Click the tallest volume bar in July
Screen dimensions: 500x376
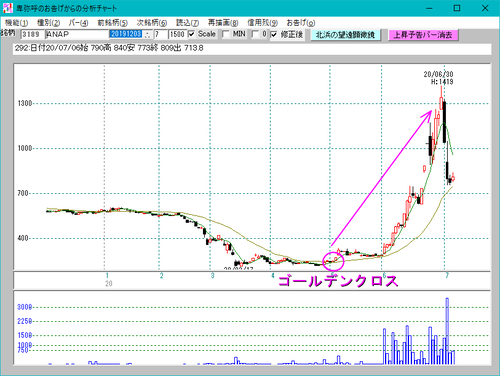tap(447, 331)
